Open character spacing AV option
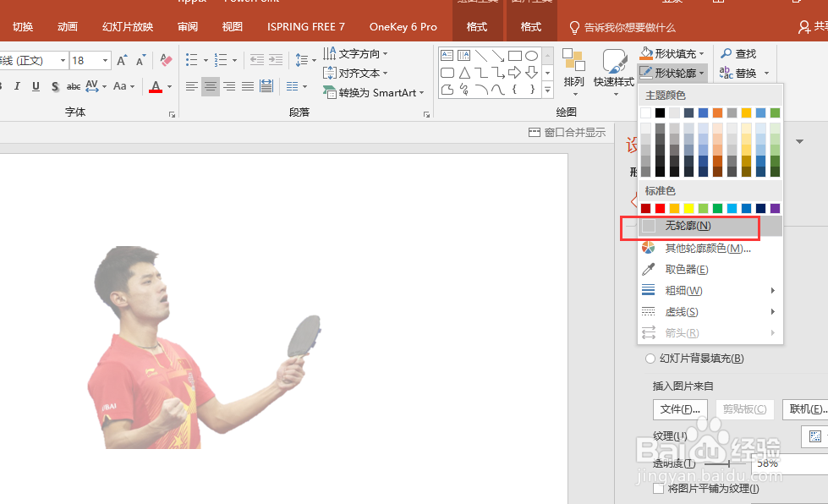Viewport: 828px width, 504px height. pos(96,86)
